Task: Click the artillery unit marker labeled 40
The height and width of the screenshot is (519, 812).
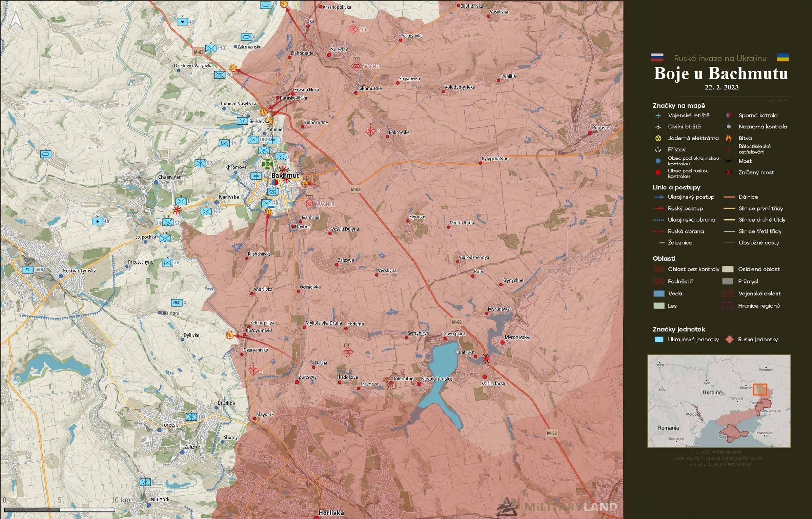Action: [x=97, y=221]
